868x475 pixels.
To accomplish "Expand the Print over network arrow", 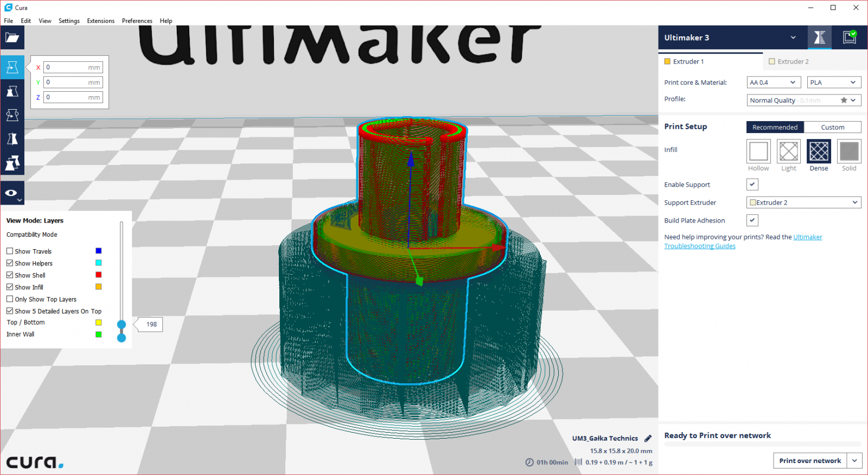I will (x=854, y=461).
